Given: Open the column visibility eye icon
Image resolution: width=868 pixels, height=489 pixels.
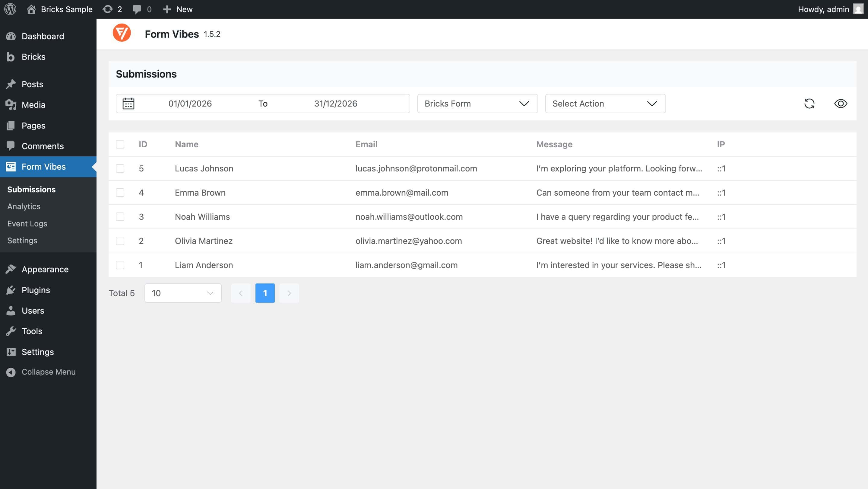Looking at the screenshot, I should point(841,104).
